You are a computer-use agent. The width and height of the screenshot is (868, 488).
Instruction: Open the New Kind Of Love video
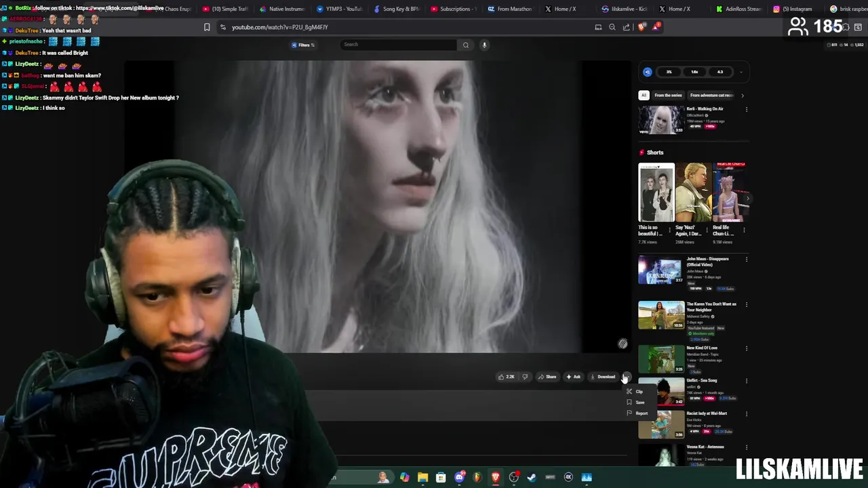click(x=661, y=359)
